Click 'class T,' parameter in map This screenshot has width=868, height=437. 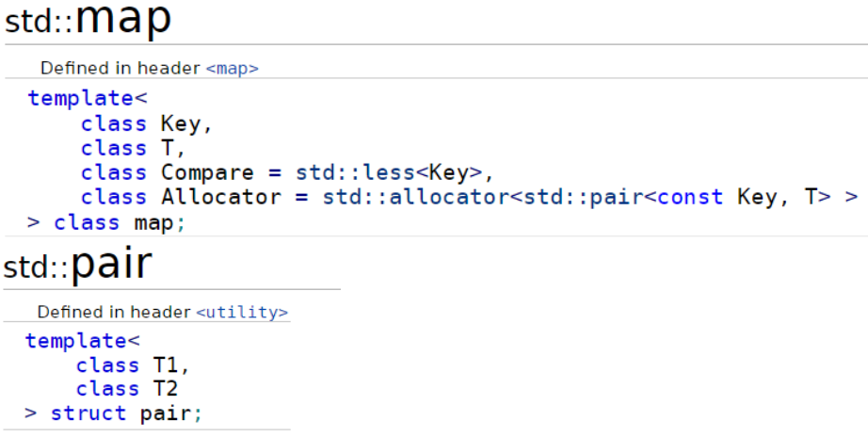[x=133, y=148]
